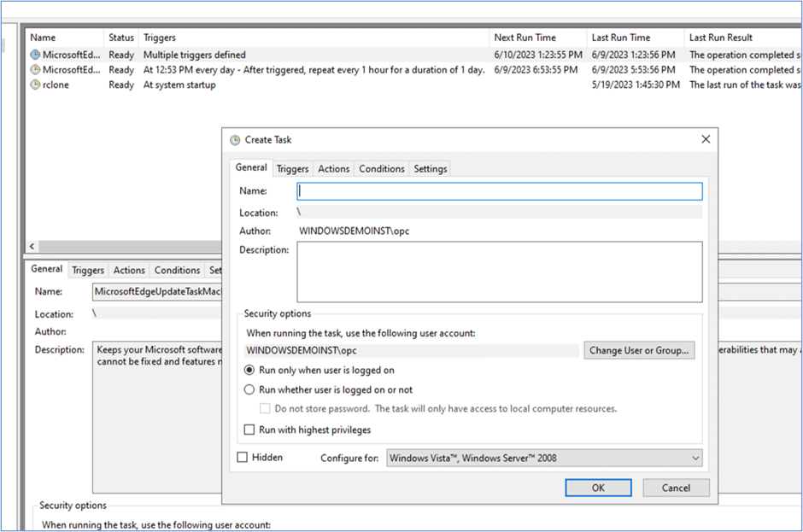Viewport: 803px width, 532px height.
Task: View the Settings tab in Create Task
Action: tap(430, 168)
